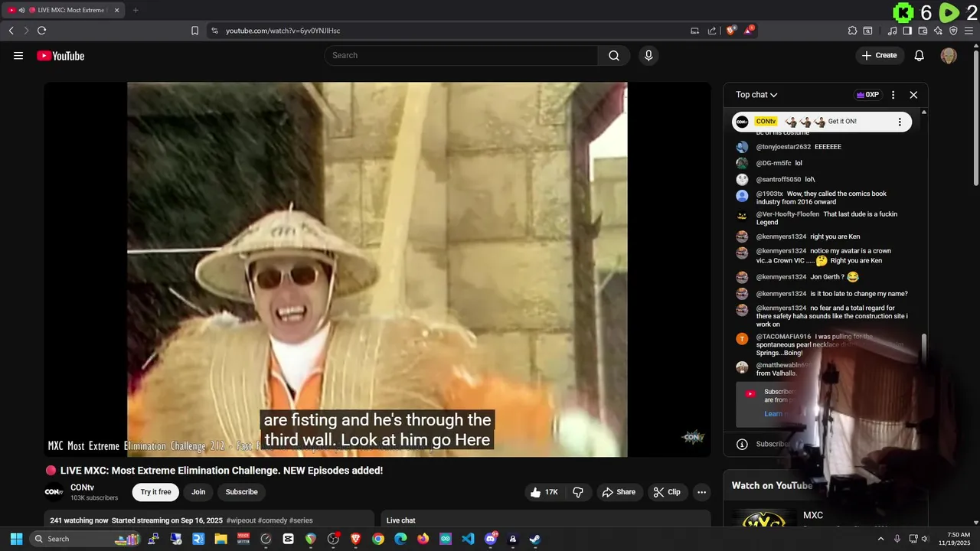Viewport: 980px width, 551px height.
Task: Open the system volume speaker icon
Action: (x=924, y=539)
